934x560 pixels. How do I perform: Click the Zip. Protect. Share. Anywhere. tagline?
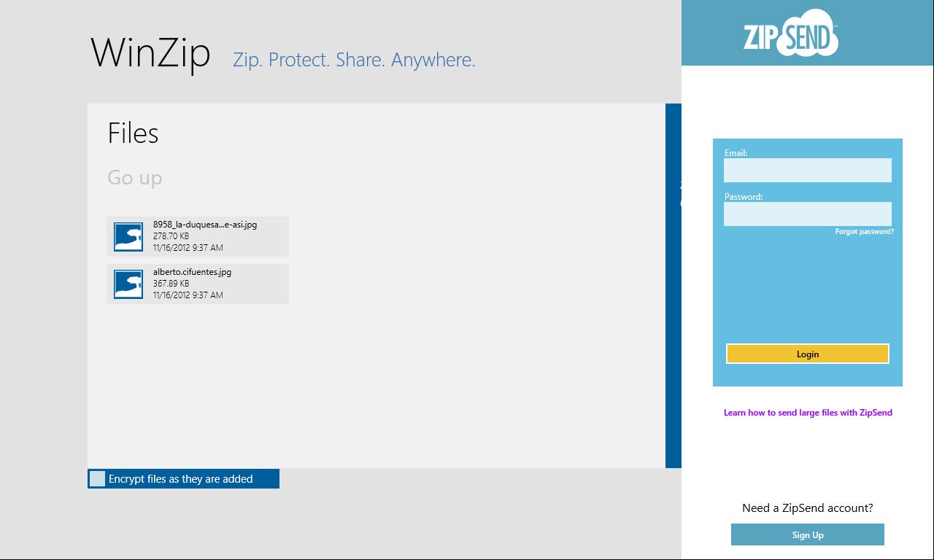[355, 60]
